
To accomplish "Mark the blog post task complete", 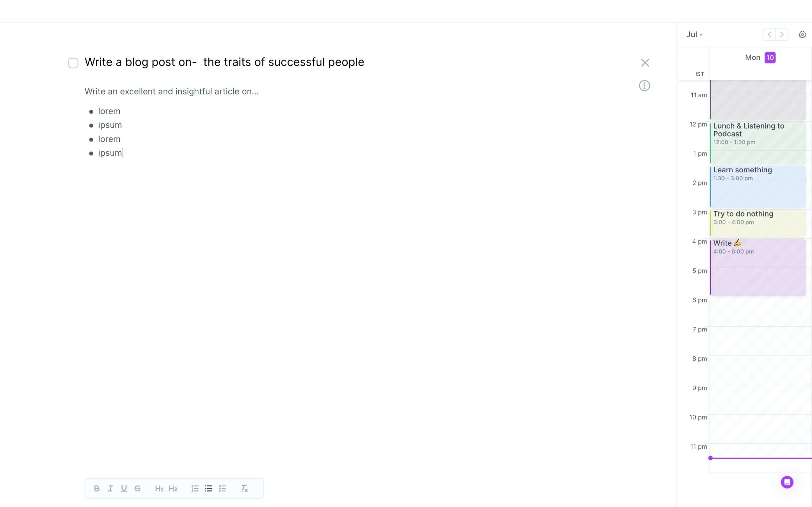I will click(x=73, y=63).
